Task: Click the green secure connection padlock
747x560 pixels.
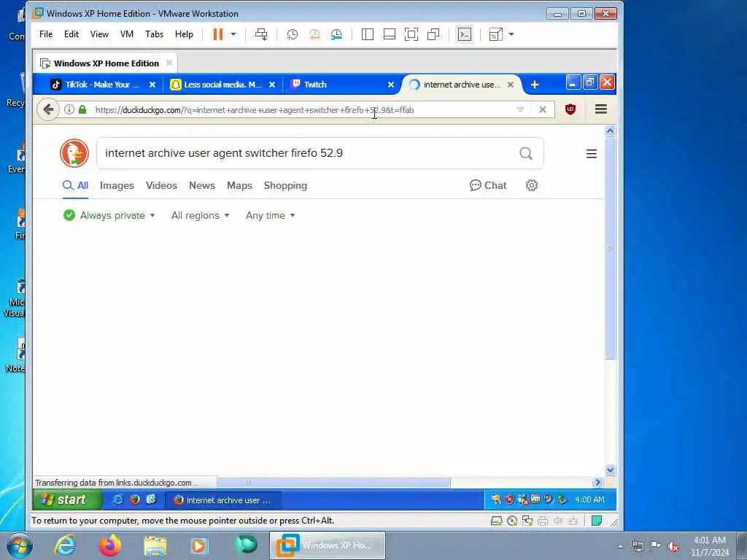Action: [x=82, y=109]
